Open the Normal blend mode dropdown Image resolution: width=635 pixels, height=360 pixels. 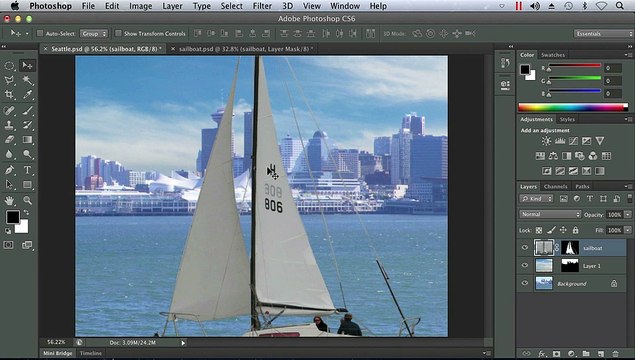[x=550, y=214]
